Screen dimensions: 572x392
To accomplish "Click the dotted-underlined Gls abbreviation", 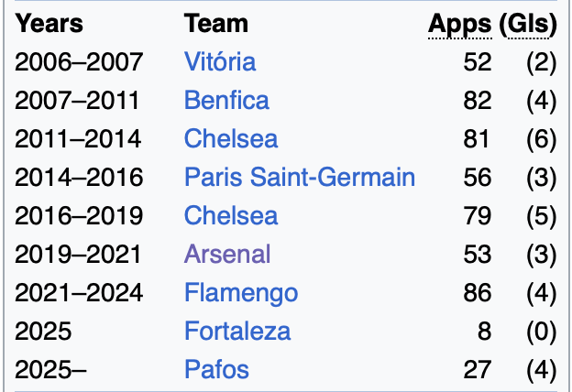I will click(x=528, y=24).
